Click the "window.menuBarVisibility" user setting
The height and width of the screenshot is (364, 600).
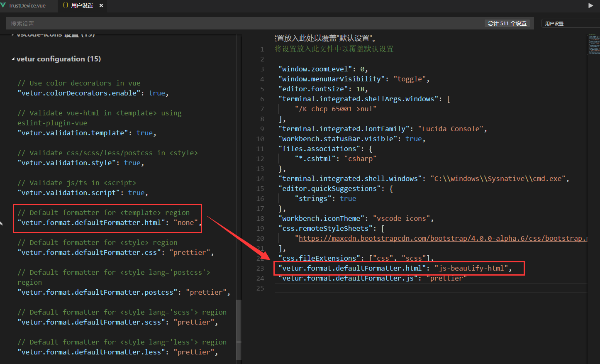coord(354,79)
